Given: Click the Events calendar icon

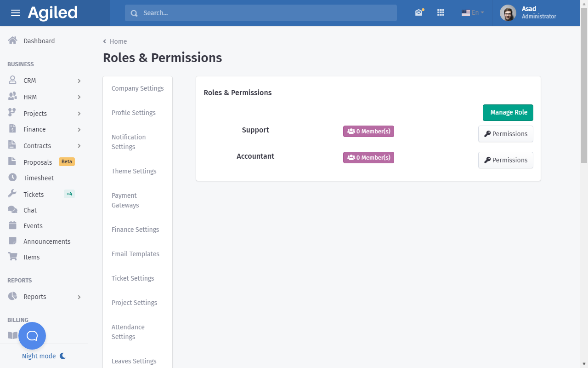Looking at the screenshot, I should click(12, 225).
